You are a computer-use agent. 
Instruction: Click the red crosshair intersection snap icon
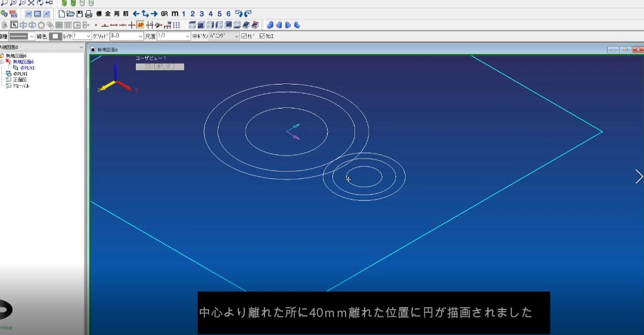132,25
